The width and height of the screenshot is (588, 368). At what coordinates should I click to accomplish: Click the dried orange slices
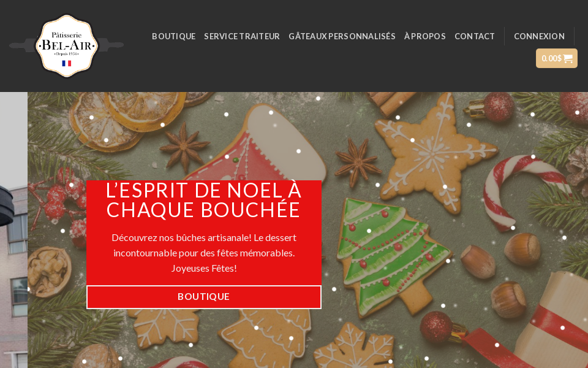point(127,117)
